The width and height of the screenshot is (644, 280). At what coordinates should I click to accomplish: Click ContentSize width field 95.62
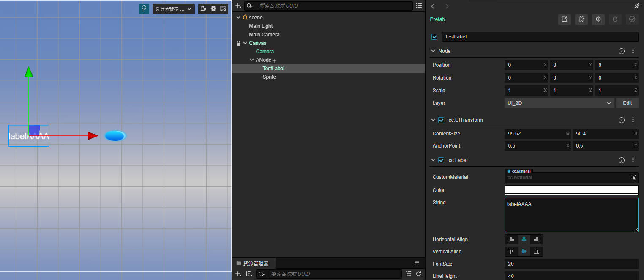click(538, 134)
